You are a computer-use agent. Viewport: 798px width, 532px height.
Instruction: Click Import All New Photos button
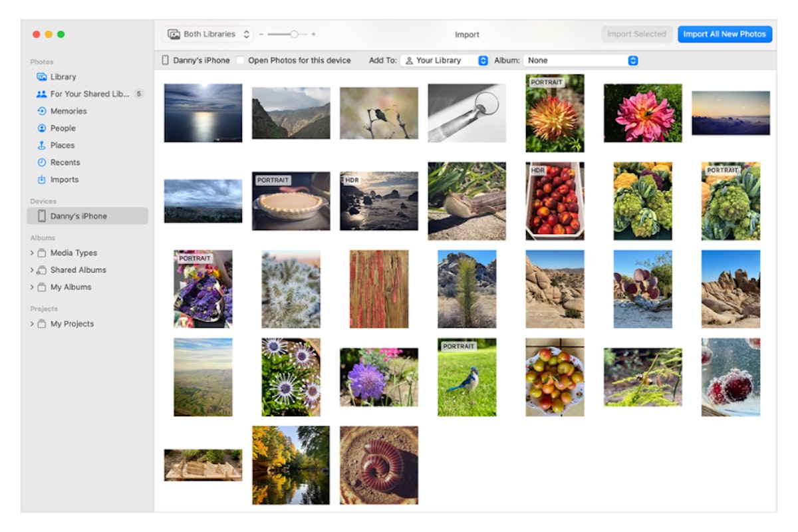point(724,34)
